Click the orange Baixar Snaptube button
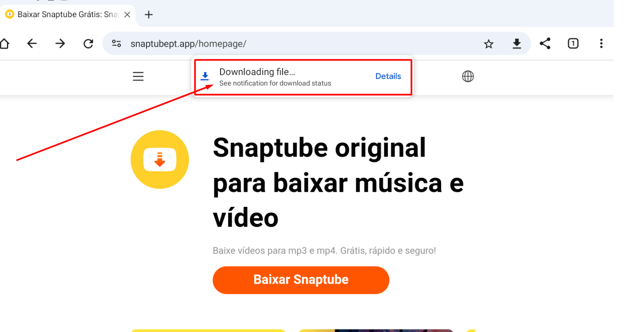The image size is (644, 332). [301, 280]
